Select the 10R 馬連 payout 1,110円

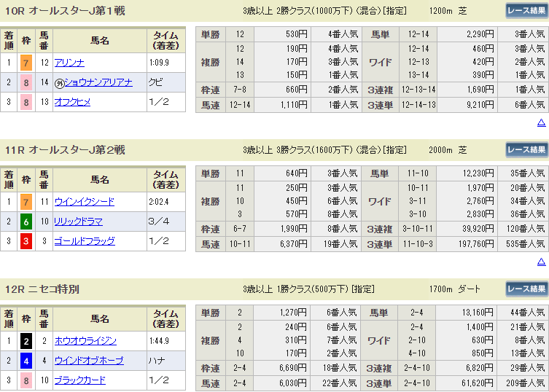pyautogui.click(x=294, y=105)
